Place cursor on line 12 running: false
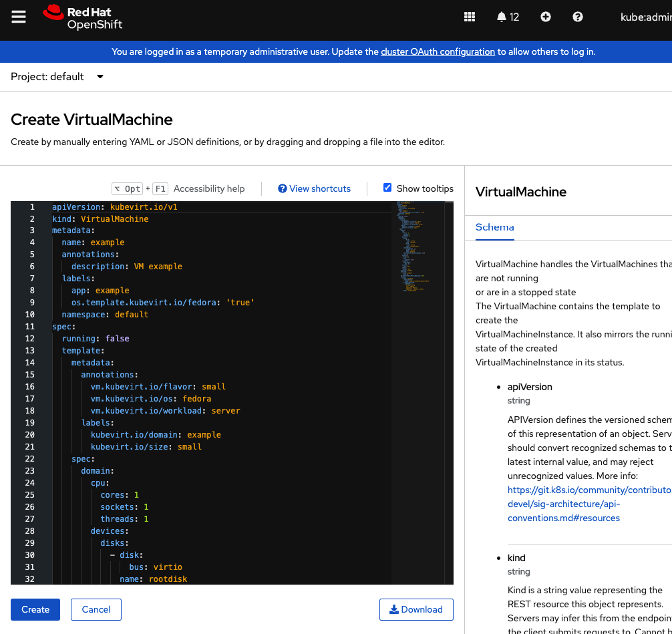The width and height of the screenshot is (672, 634). click(x=96, y=339)
